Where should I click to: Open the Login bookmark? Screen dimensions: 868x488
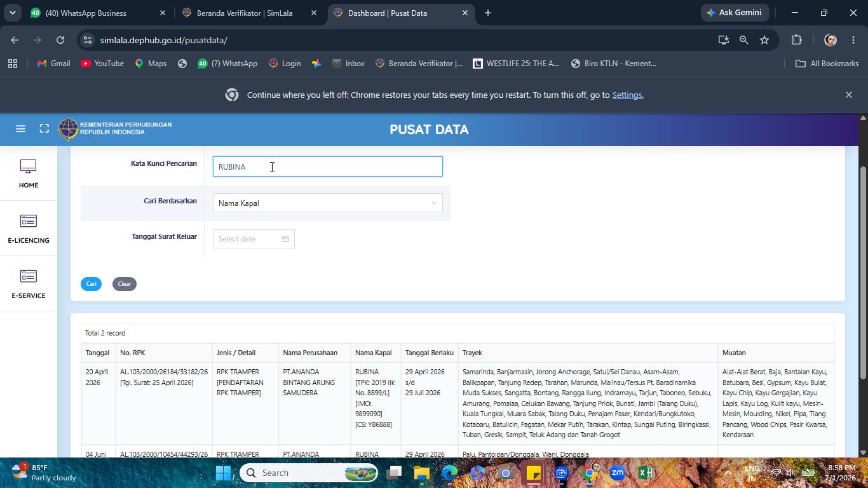285,64
